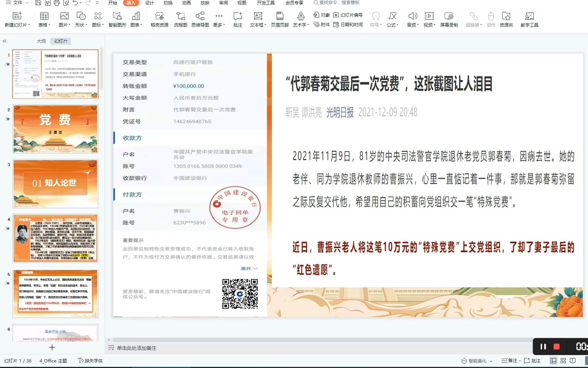588x368 pixels.
Task: Open the undo history dropdown arrow
Action: pyautogui.click(x=81, y=3)
